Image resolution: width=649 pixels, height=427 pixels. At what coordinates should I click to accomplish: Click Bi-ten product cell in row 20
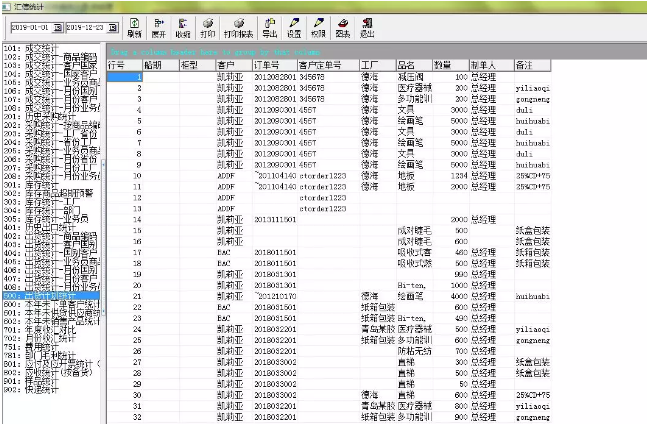click(x=414, y=285)
